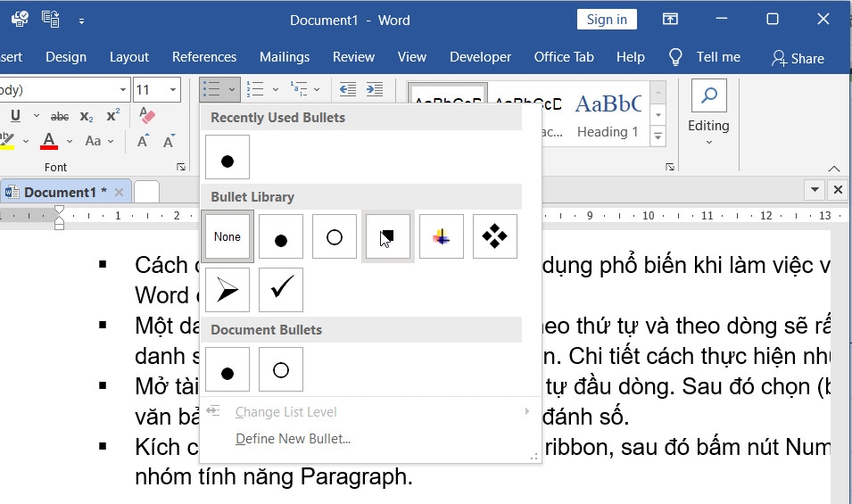Collapse the ribbon with the chevron
This screenshot has height=504, width=852.
tap(834, 169)
